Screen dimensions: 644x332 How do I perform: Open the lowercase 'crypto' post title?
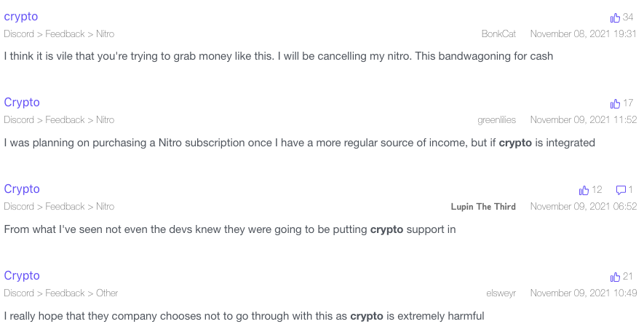[21, 17]
